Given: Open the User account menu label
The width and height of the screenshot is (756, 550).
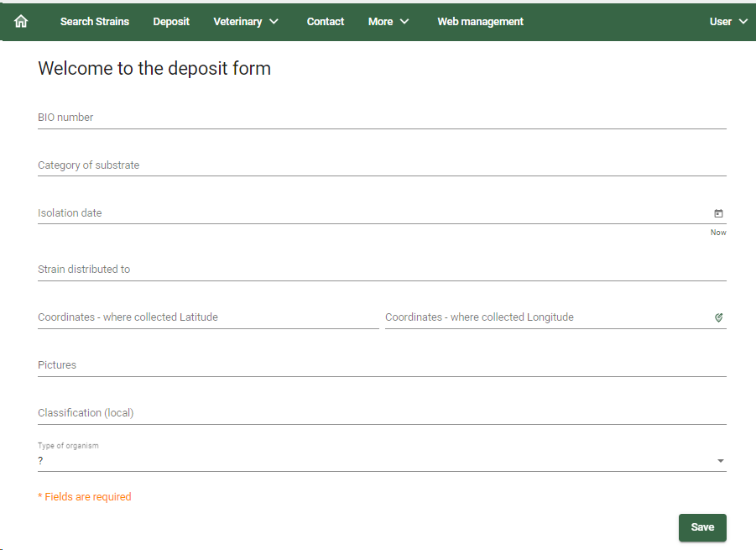Looking at the screenshot, I should 720,21.
